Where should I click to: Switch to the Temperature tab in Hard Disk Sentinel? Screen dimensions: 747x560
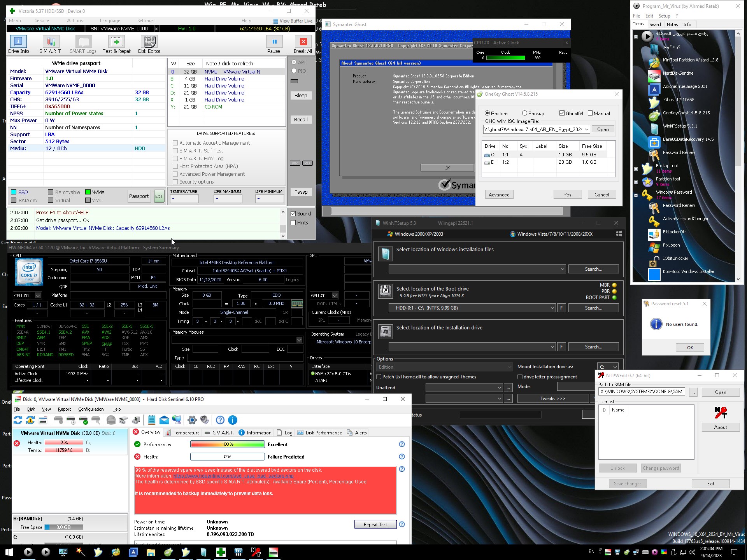pos(183,432)
